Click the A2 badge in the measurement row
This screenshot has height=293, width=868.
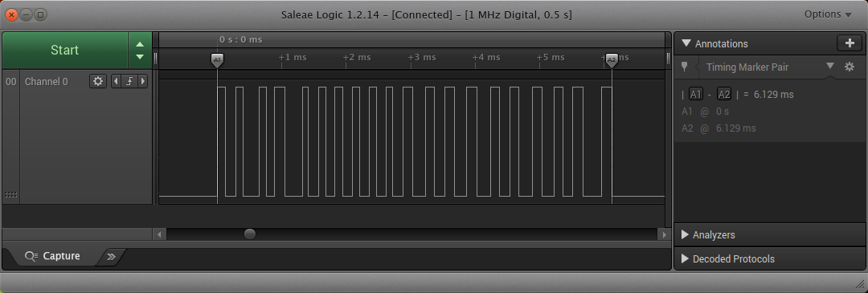(724, 95)
